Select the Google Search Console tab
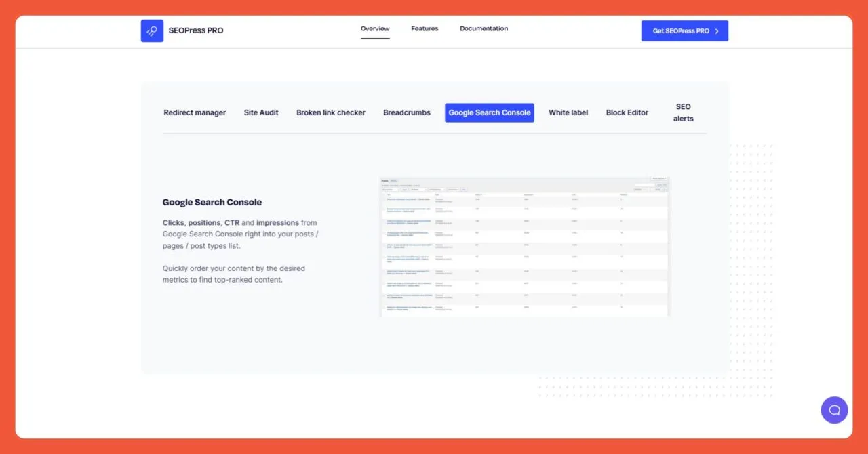This screenshot has width=868, height=454. (489, 113)
